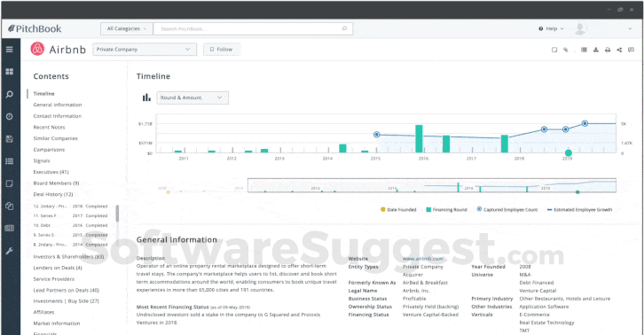Expand the account dropdown chevron
The image size is (644, 335).
click(x=630, y=28)
